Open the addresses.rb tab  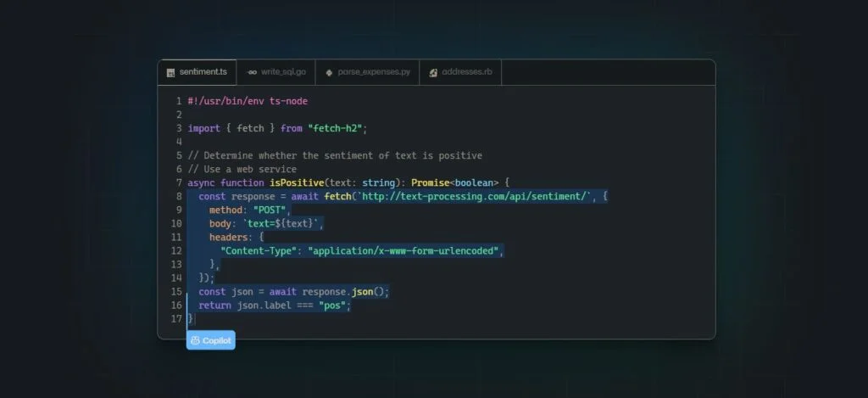[460, 73]
